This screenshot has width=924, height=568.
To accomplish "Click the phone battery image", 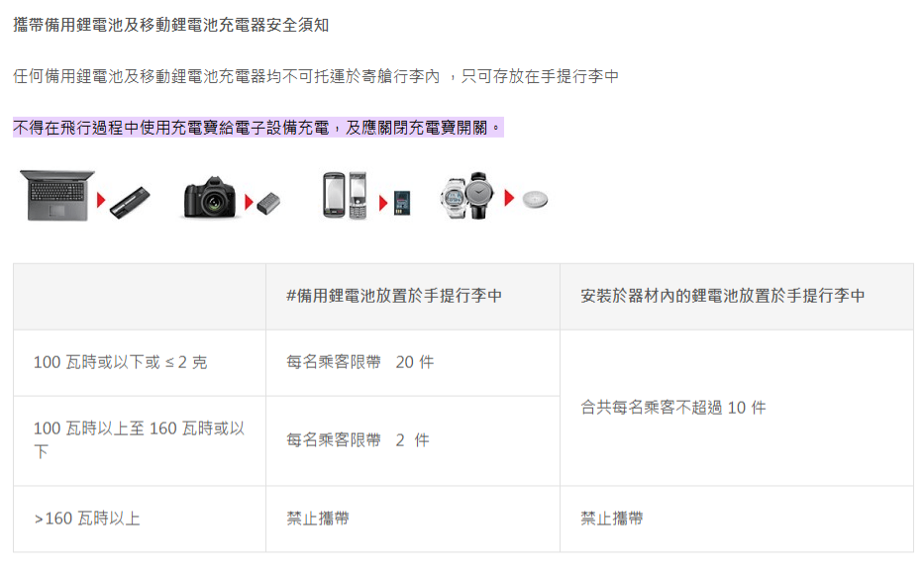I will [401, 204].
